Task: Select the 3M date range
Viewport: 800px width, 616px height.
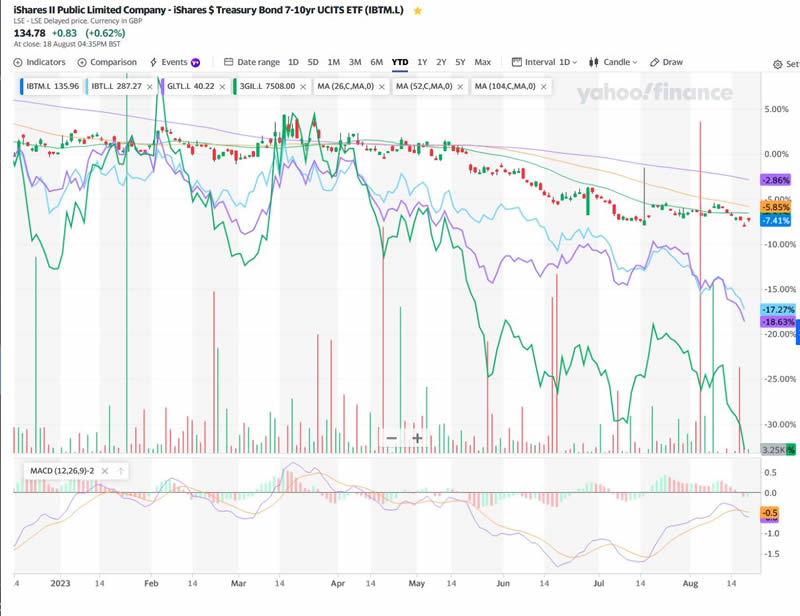Action: tap(355, 62)
